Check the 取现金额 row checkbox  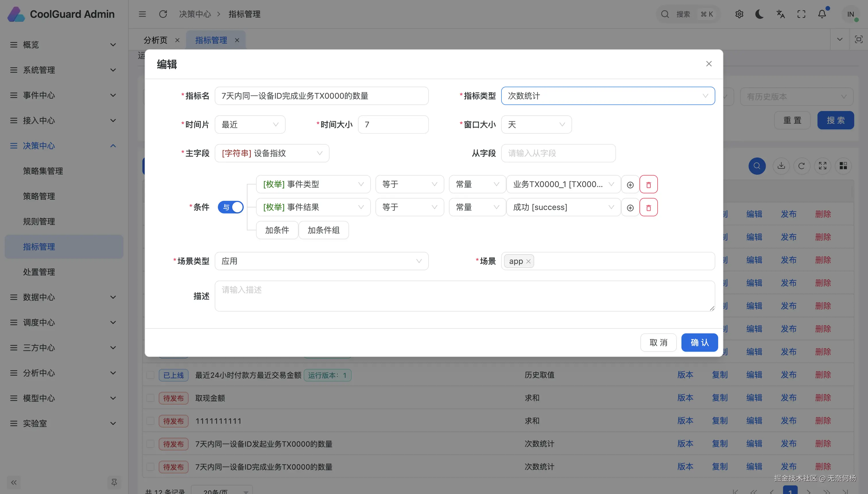[150, 398]
